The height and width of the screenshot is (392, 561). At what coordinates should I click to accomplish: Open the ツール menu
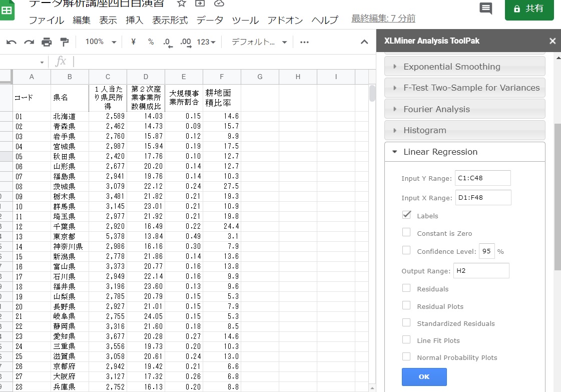pyautogui.click(x=245, y=20)
